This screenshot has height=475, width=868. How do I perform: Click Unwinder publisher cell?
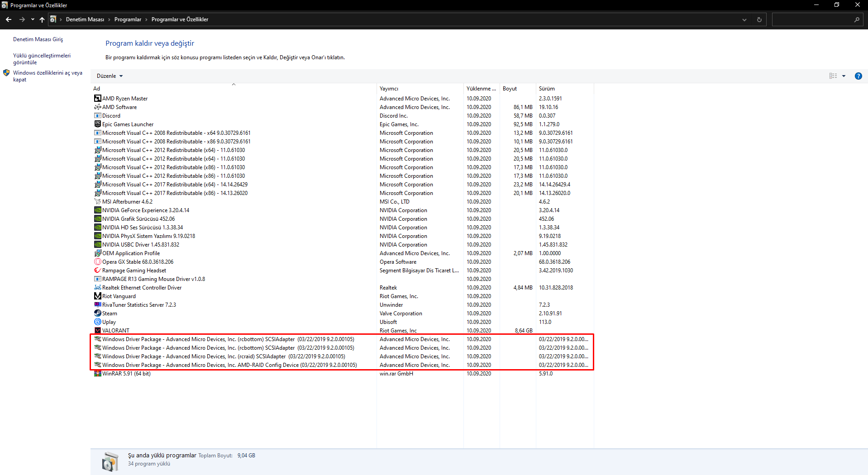point(391,304)
